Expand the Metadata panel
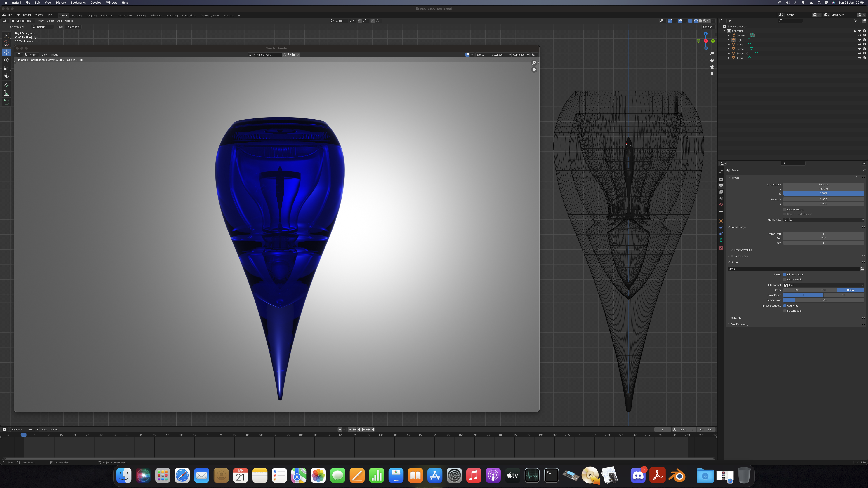868x488 pixels. (x=736, y=318)
